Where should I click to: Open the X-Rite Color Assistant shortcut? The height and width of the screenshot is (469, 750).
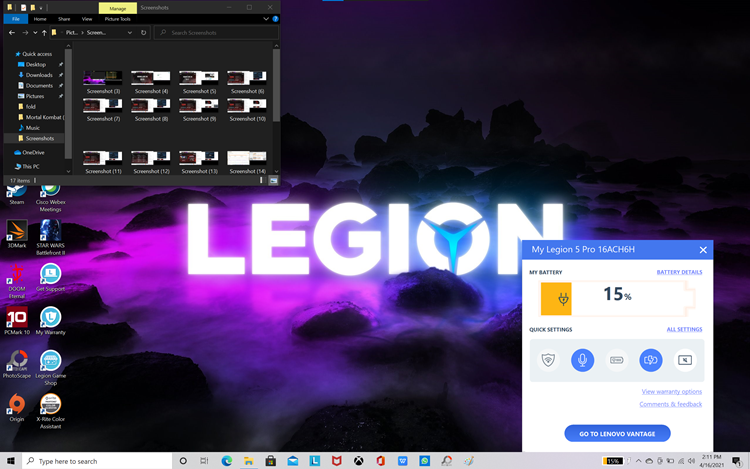pyautogui.click(x=50, y=411)
